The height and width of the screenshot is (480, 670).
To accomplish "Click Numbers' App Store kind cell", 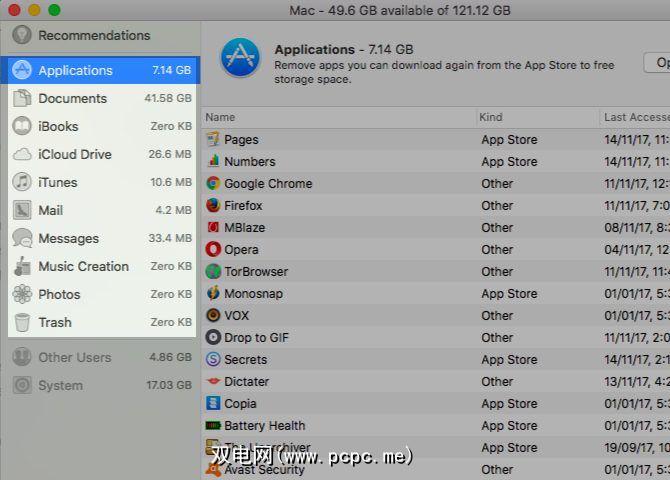I will (x=509, y=162).
